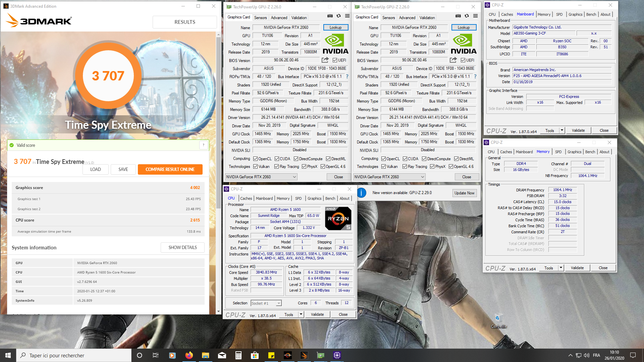This screenshot has height=362, width=644.
Task: Click the Bus Interface question mark in right GPU-Z
Action: point(475,76)
